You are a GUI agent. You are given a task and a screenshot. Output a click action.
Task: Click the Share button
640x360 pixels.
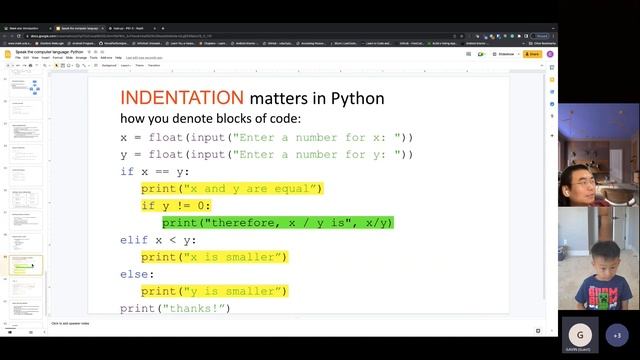coord(533,54)
